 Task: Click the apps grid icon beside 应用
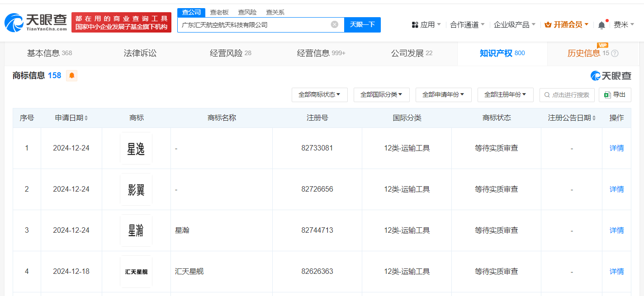point(415,24)
